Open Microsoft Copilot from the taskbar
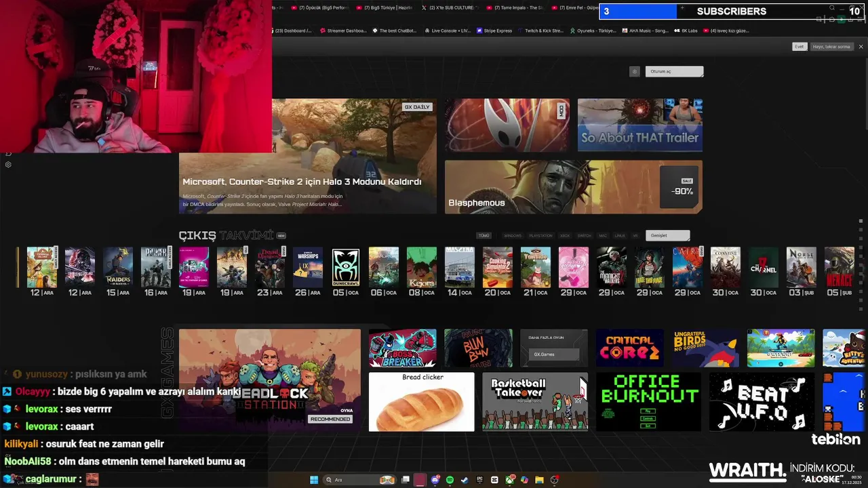The height and width of the screenshot is (488, 868). [524, 480]
